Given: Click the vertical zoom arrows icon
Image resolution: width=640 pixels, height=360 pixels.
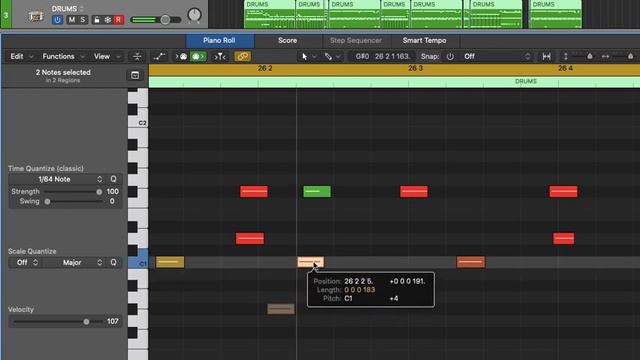Looking at the screenshot, I should tap(565, 56).
